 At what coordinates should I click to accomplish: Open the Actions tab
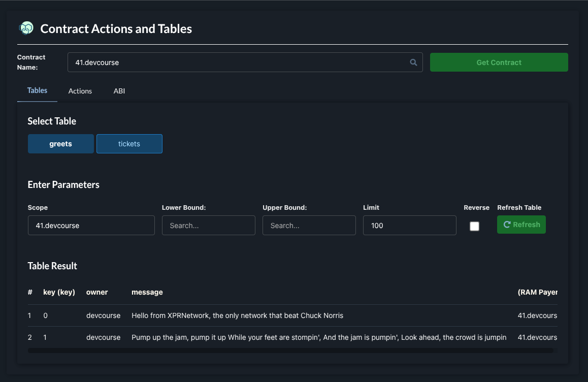click(x=80, y=91)
